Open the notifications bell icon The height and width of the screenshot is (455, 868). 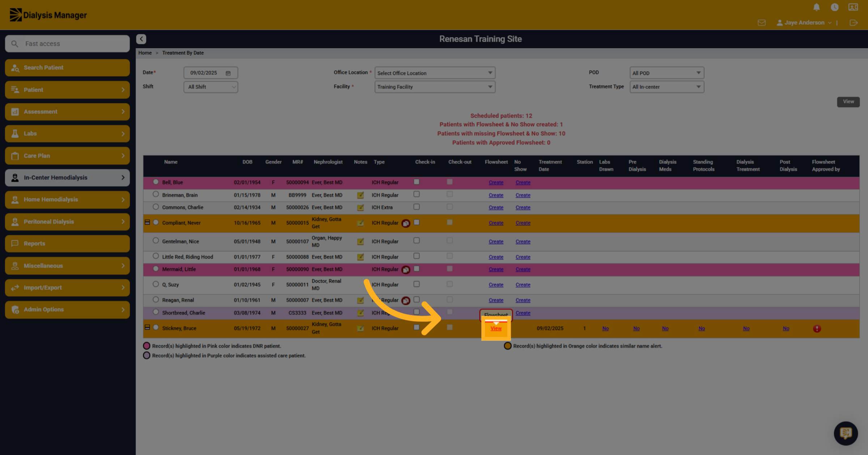pyautogui.click(x=816, y=7)
